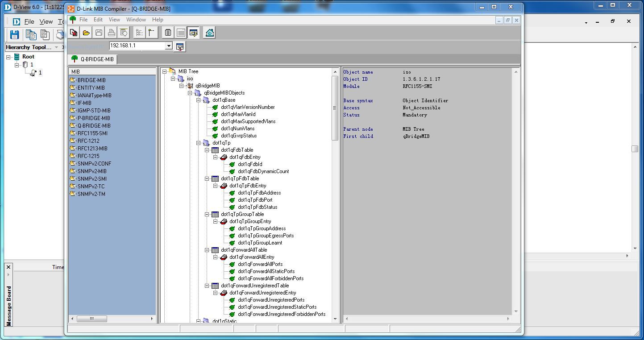Click the gray documents icon in D-View toolbar

45,35
